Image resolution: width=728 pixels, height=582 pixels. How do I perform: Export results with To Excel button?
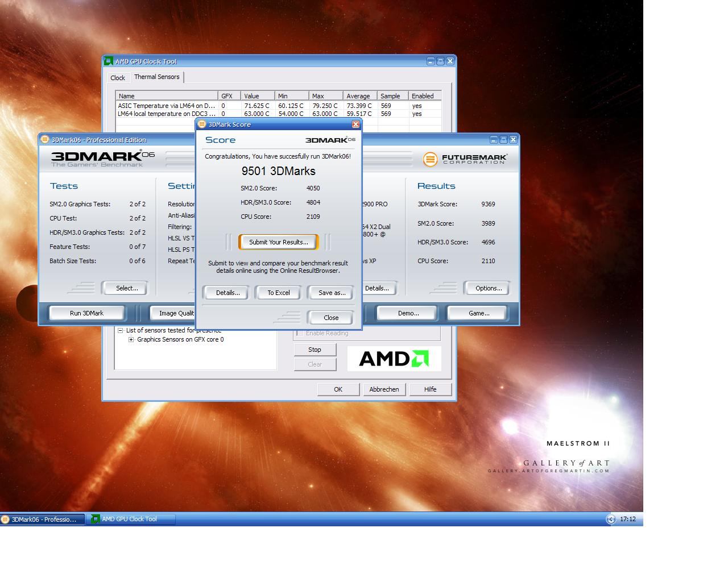[279, 293]
